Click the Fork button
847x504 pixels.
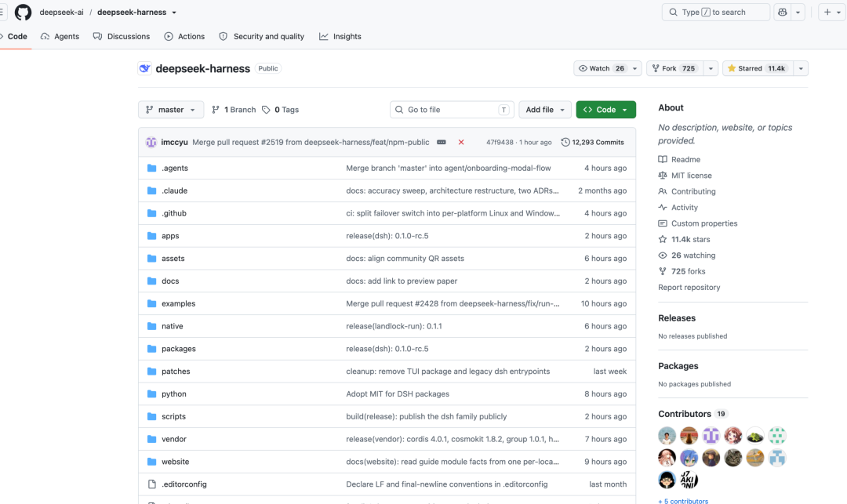[x=674, y=68]
